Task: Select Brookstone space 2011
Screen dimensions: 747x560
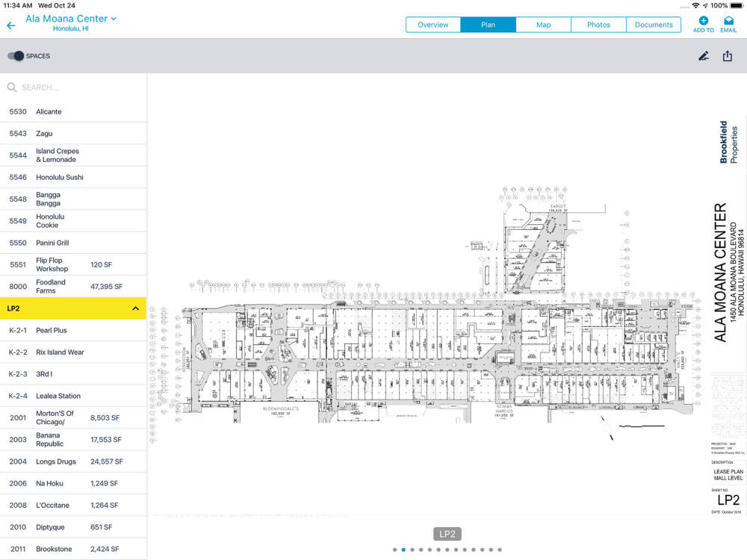Action: [x=73, y=549]
